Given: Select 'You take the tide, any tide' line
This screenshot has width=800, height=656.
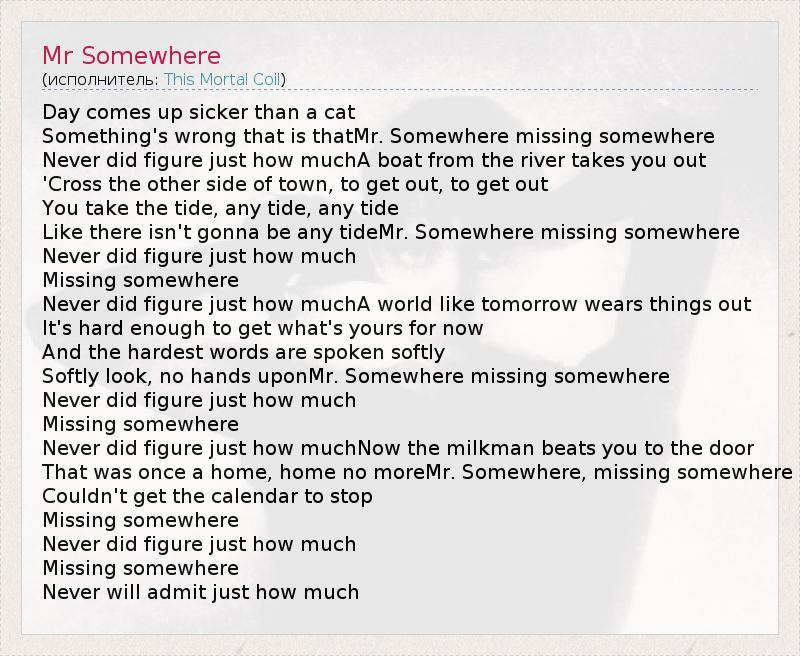Looking at the screenshot, I should pyautogui.click(x=220, y=208).
